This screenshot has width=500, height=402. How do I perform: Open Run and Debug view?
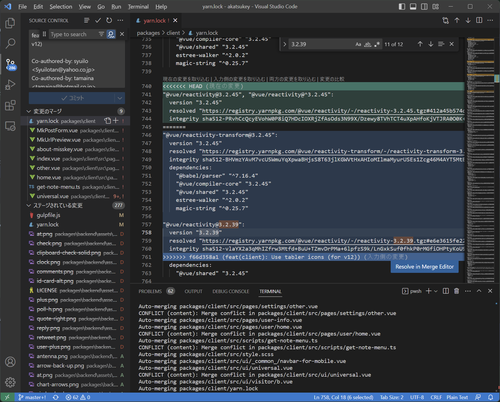pos(10,85)
